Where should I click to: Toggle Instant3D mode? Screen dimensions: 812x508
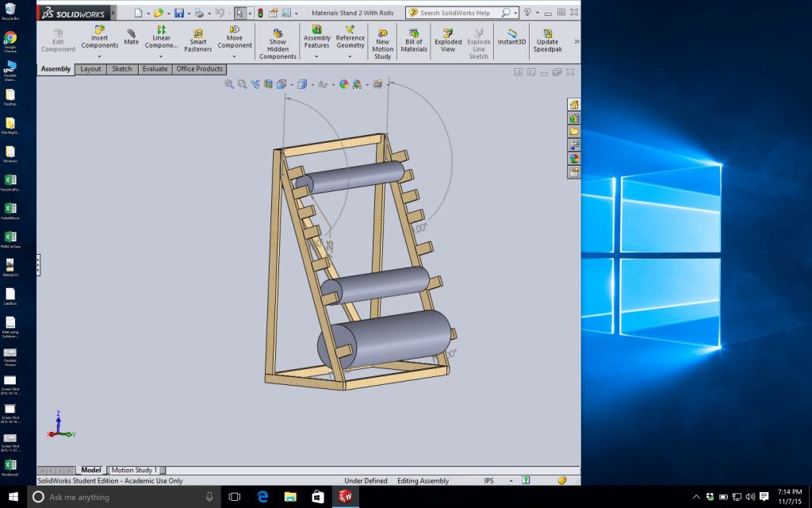(x=511, y=37)
